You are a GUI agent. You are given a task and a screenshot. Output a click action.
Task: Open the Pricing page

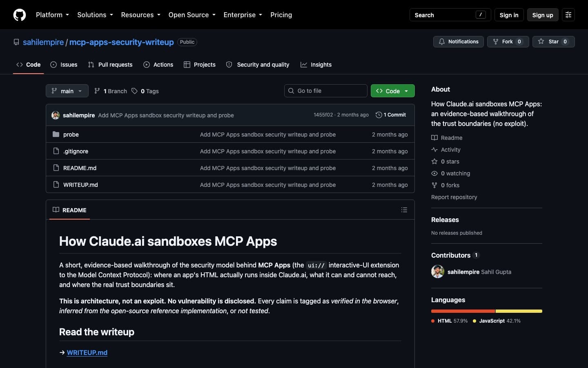pyautogui.click(x=281, y=15)
